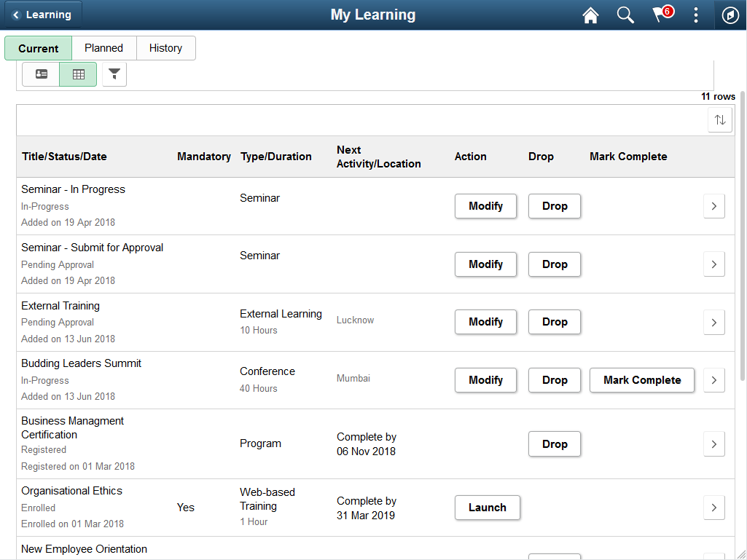Click Next Activity/Location column header
This screenshot has width=747, height=560.
point(379,157)
